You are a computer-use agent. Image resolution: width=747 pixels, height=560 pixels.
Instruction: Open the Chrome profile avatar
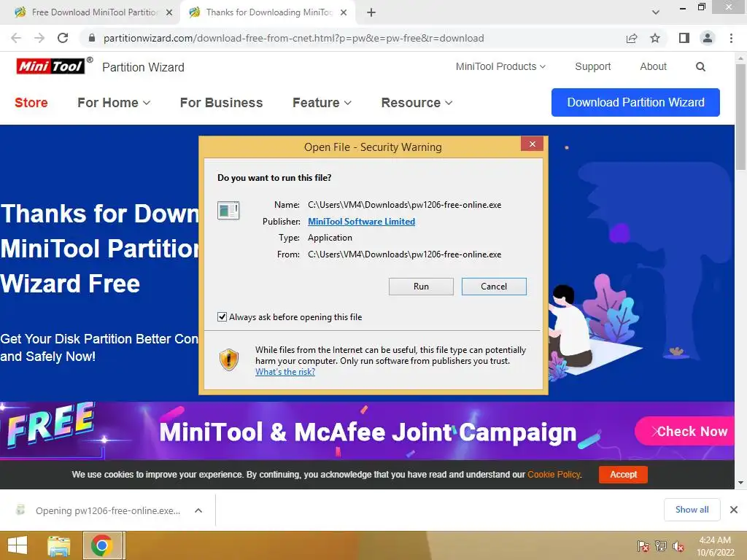pos(708,38)
